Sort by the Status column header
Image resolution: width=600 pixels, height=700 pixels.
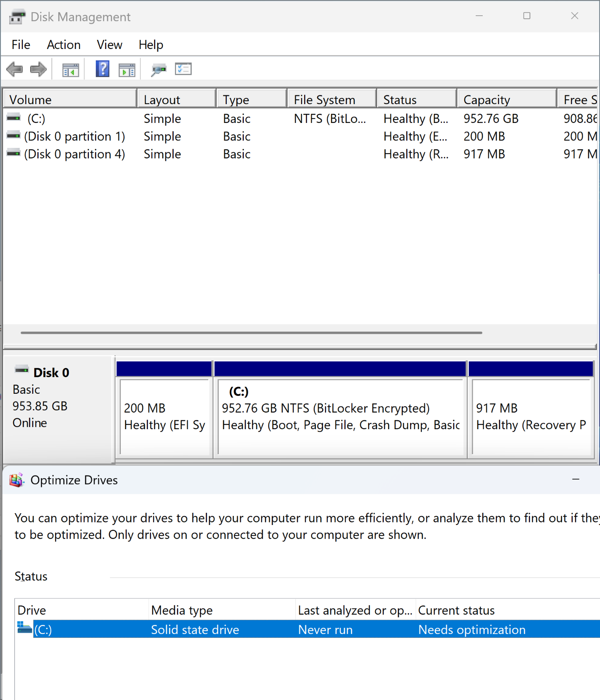[x=417, y=99]
